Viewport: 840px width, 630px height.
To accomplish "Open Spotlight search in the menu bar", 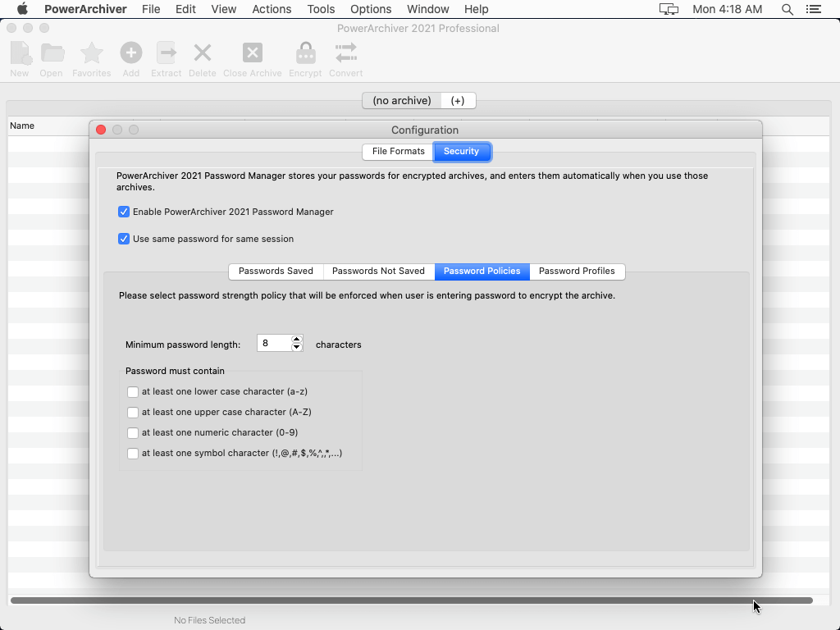I will tap(787, 9).
